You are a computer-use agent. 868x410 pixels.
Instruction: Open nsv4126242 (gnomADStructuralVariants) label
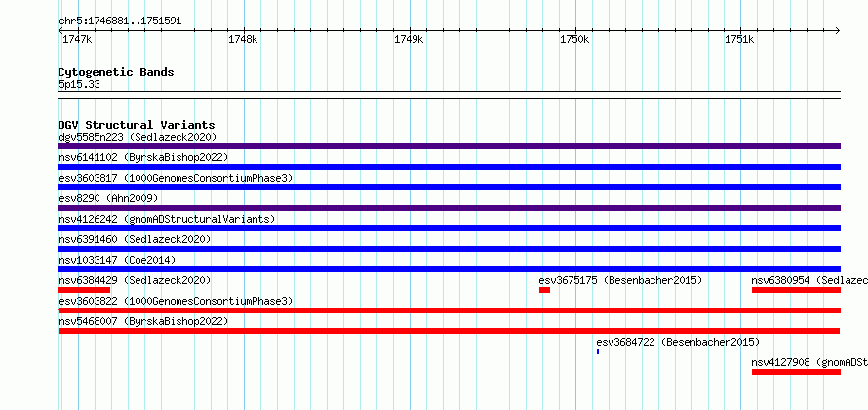pos(167,219)
